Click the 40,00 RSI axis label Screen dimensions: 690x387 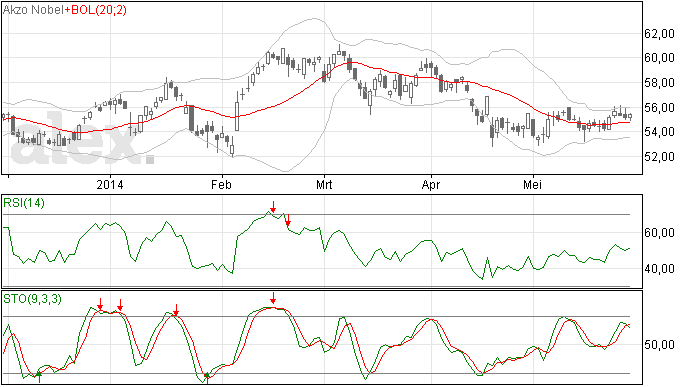click(x=659, y=269)
